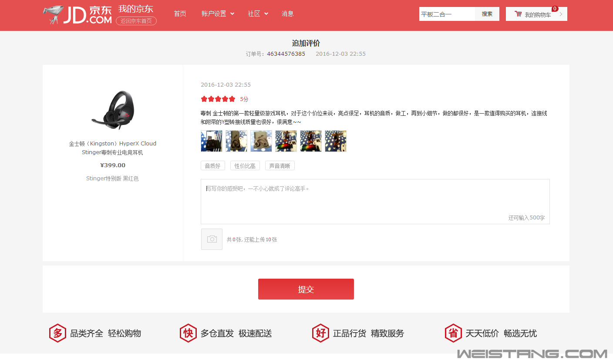Viewport: 613px width, 364px height.
Task: Select the 音质好 tag
Action: [x=213, y=165]
